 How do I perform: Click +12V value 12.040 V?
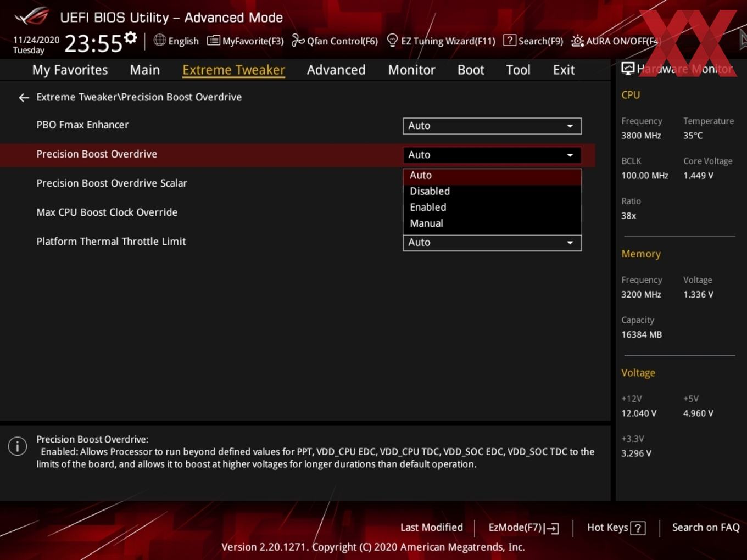pyautogui.click(x=639, y=413)
